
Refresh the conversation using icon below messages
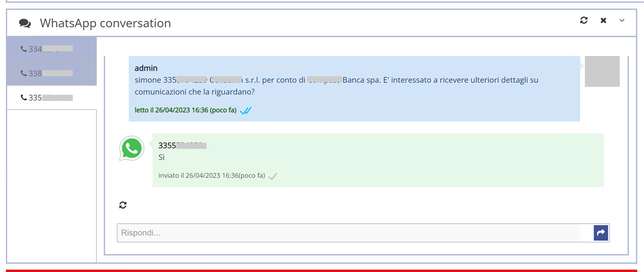[x=123, y=205]
